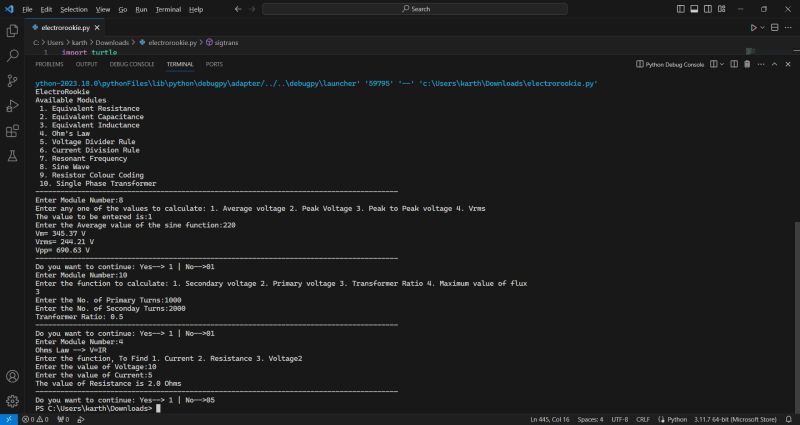This screenshot has width=800, height=425.
Task: Open the File menu
Action: pyautogui.click(x=27, y=9)
